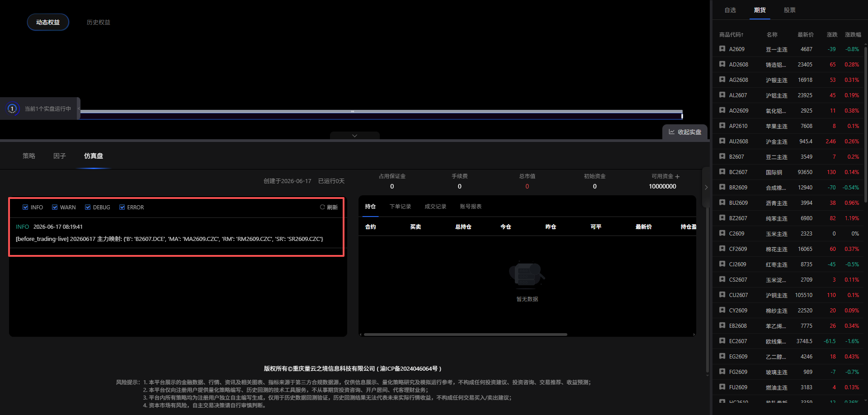Click the 涨跌幅 column header
868x415 pixels.
[853, 34]
